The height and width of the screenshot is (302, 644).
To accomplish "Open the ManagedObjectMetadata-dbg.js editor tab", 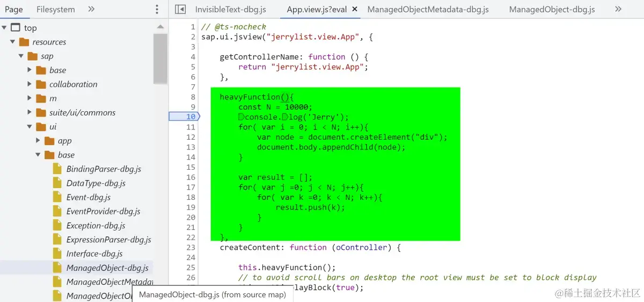I will (x=428, y=9).
